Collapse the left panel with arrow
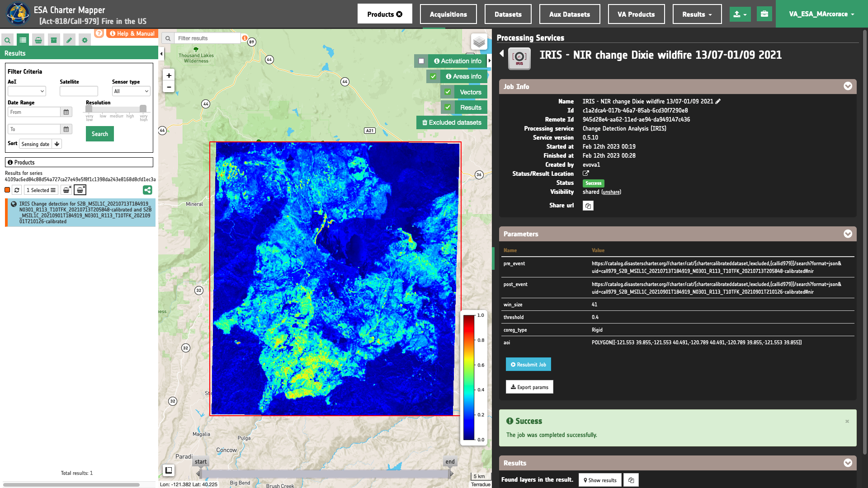This screenshot has height=488, width=868. point(161,54)
